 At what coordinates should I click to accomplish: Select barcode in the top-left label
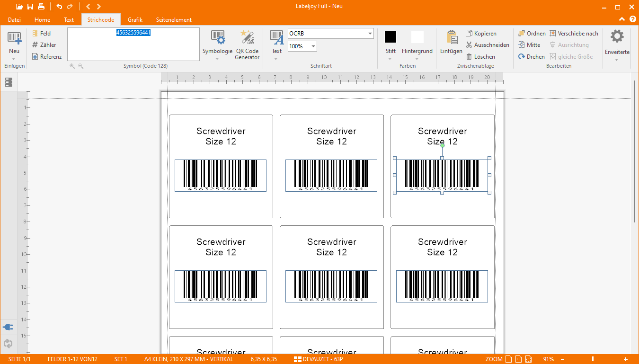[221, 176]
